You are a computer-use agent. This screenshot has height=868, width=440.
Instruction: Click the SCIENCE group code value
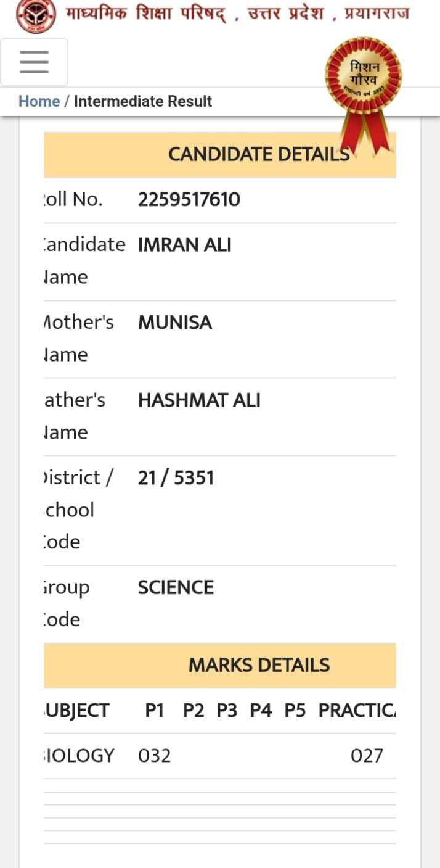(x=176, y=587)
